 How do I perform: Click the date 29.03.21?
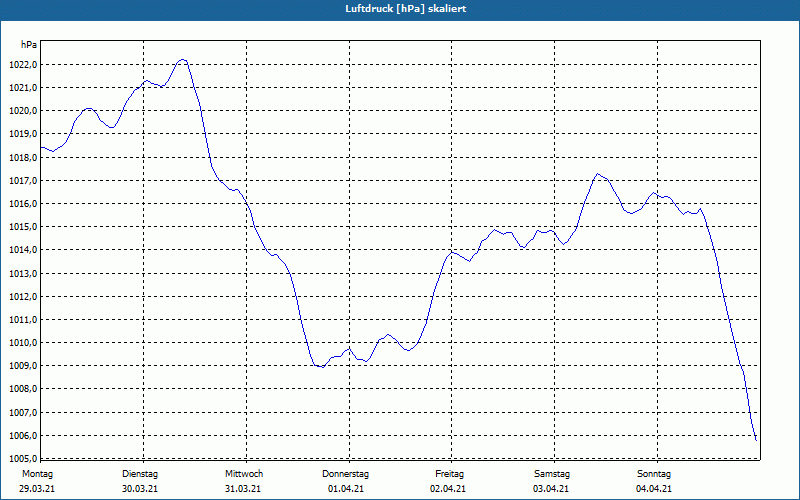37,489
